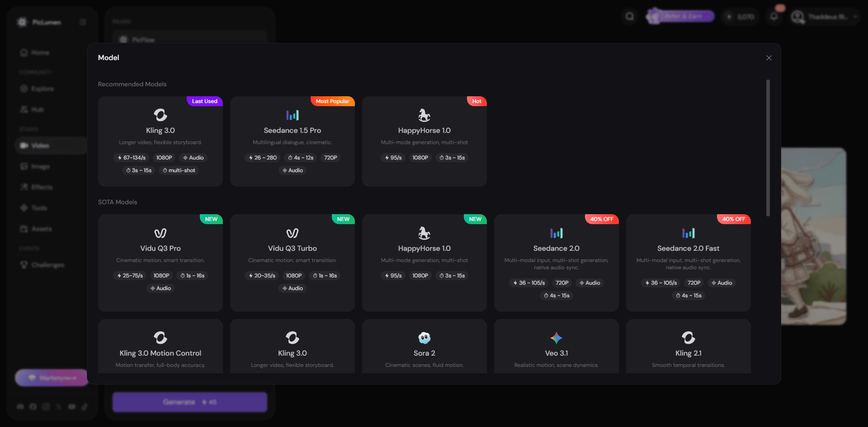This screenshot has width=868, height=427.
Task: Click the Marketplace button
Action: (x=52, y=378)
